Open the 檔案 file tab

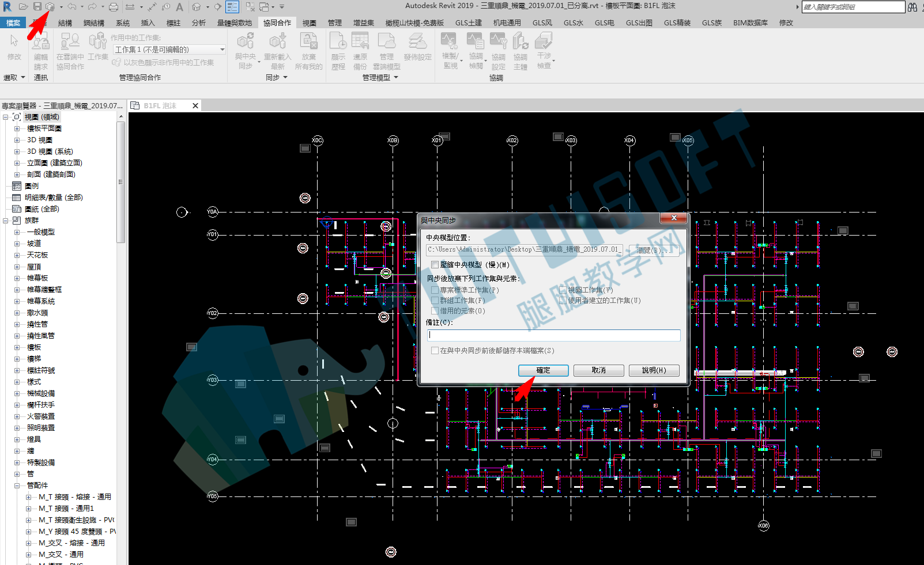[x=13, y=23]
